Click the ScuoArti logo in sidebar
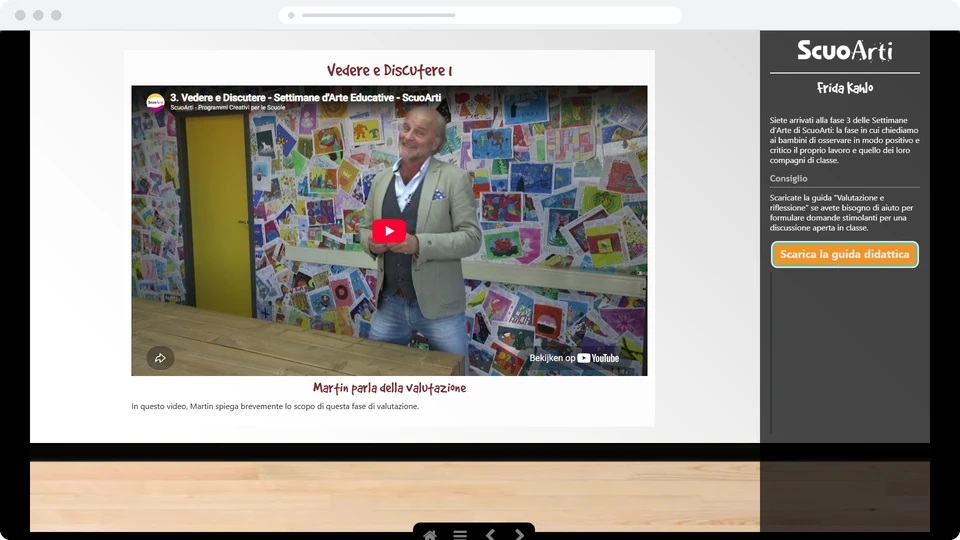Screen dimensions: 960x540 pyautogui.click(x=844, y=50)
